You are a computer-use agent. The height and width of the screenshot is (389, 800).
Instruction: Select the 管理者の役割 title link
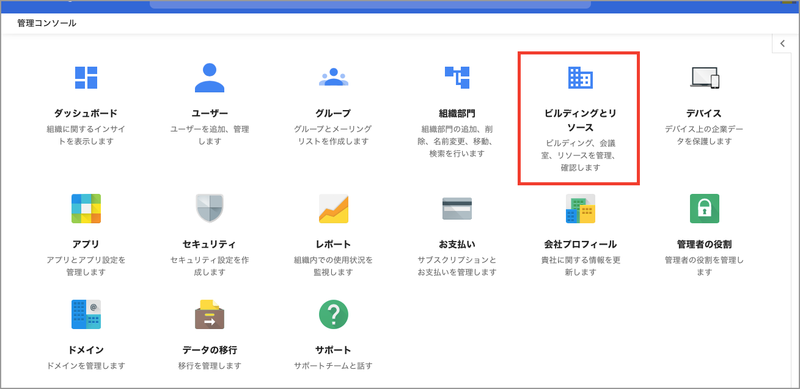click(x=705, y=244)
